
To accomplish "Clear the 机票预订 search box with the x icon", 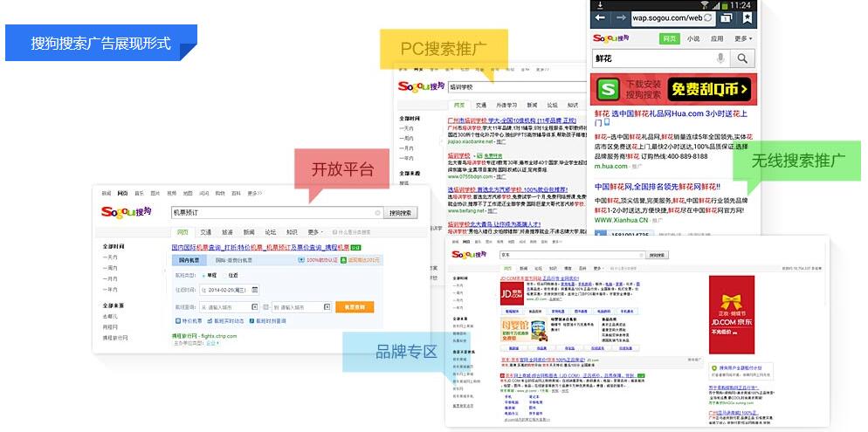I will click(377, 213).
